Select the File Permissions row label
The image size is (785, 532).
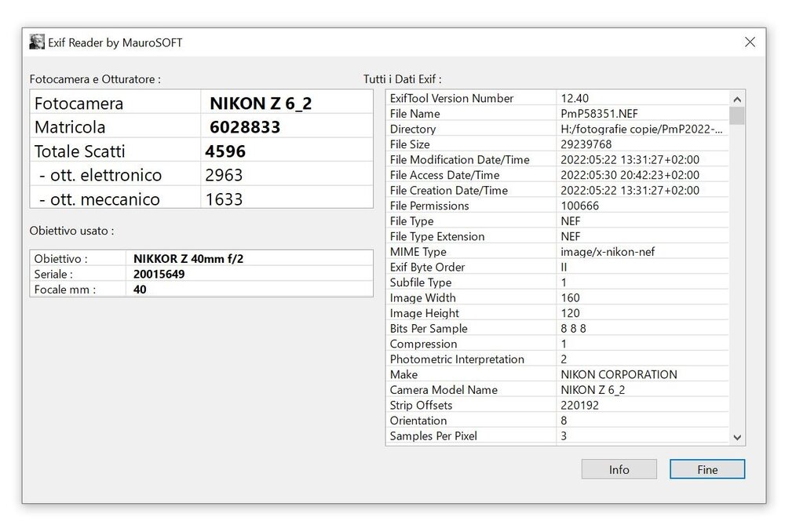(x=429, y=206)
